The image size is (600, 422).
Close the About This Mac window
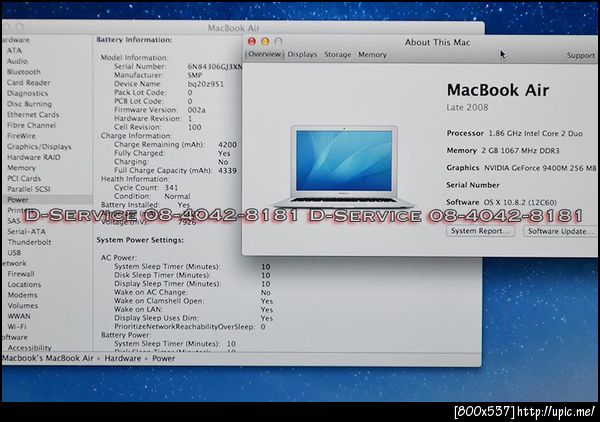point(252,41)
